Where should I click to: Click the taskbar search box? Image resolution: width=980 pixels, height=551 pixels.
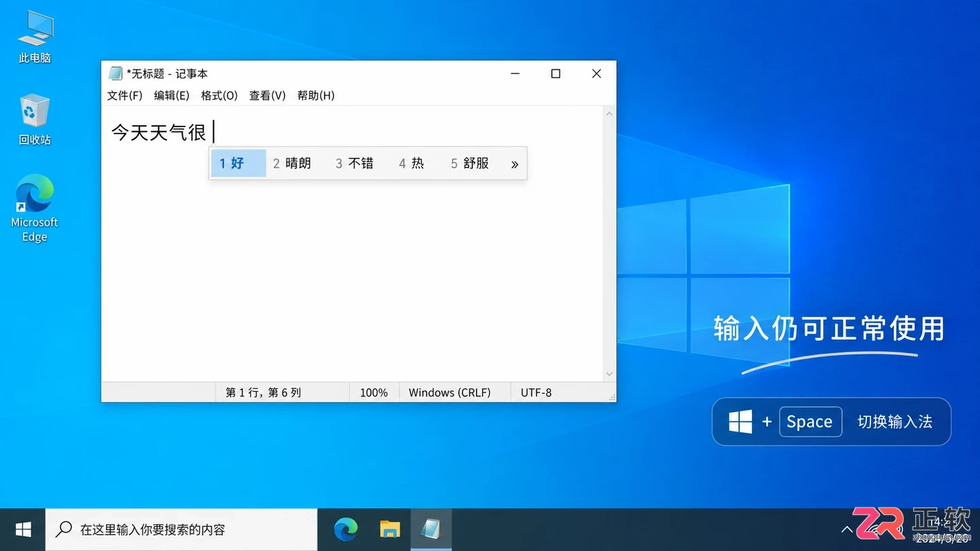pyautogui.click(x=182, y=529)
